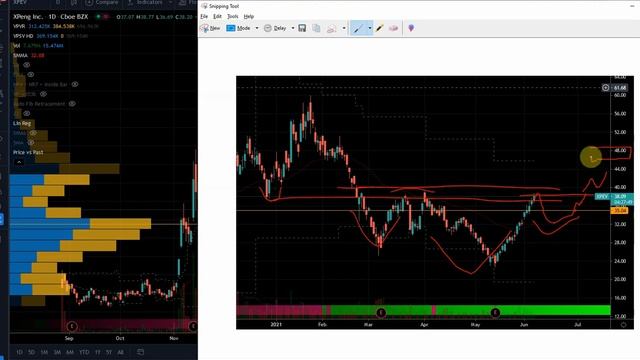640x360 pixels.
Task: Click the Mode button in Snipping Tool
Action: (x=239, y=28)
